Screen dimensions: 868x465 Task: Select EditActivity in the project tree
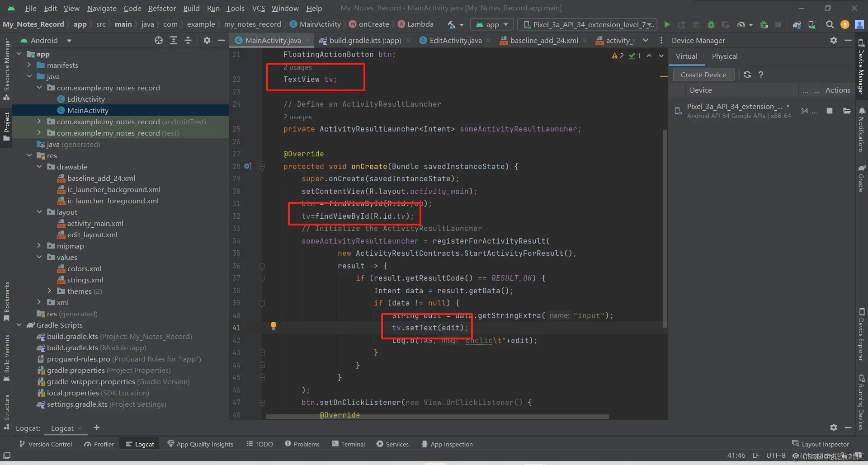point(86,99)
